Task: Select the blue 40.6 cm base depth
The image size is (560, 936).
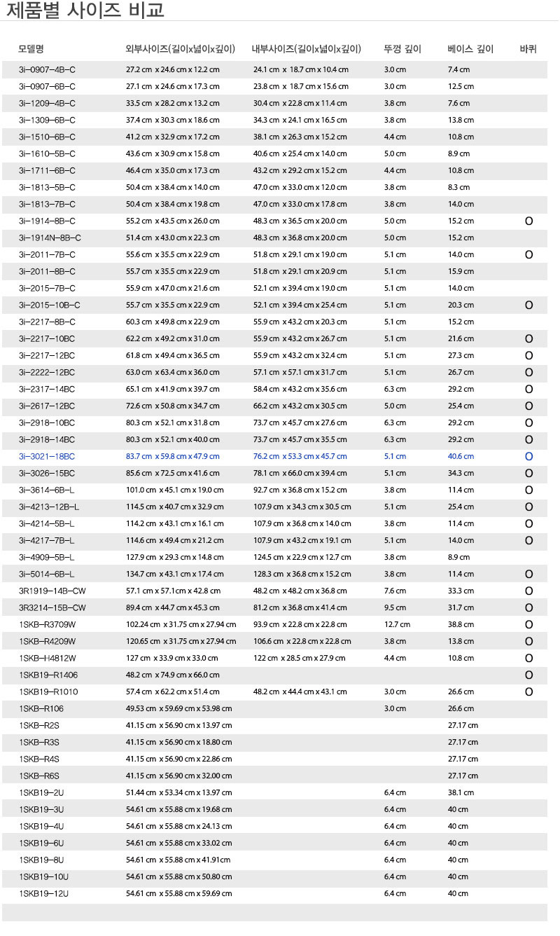Action: pyautogui.click(x=461, y=456)
